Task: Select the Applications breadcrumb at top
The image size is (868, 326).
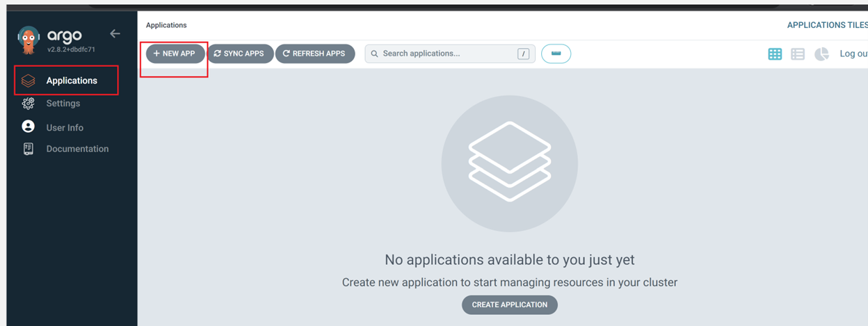Action: coord(166,25)
